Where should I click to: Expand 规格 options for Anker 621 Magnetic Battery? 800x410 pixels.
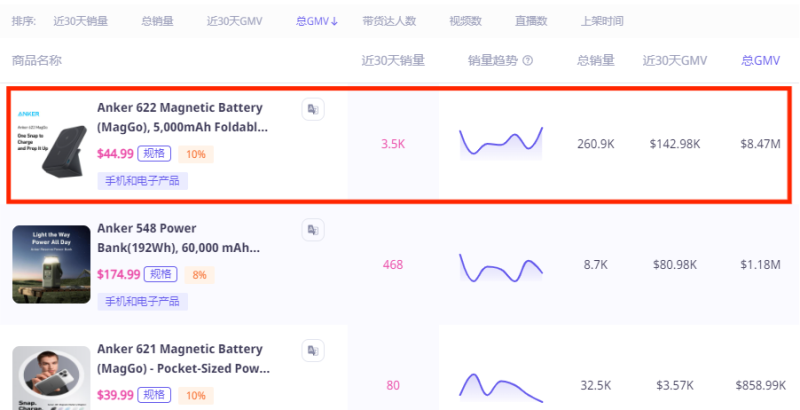pos(155,395)
